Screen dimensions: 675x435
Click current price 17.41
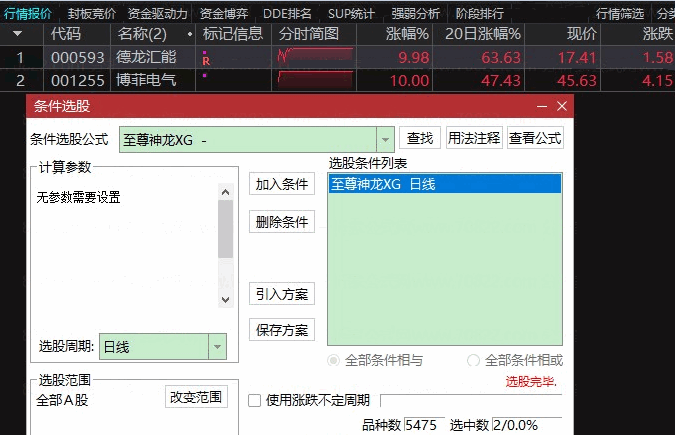point(577,57)
